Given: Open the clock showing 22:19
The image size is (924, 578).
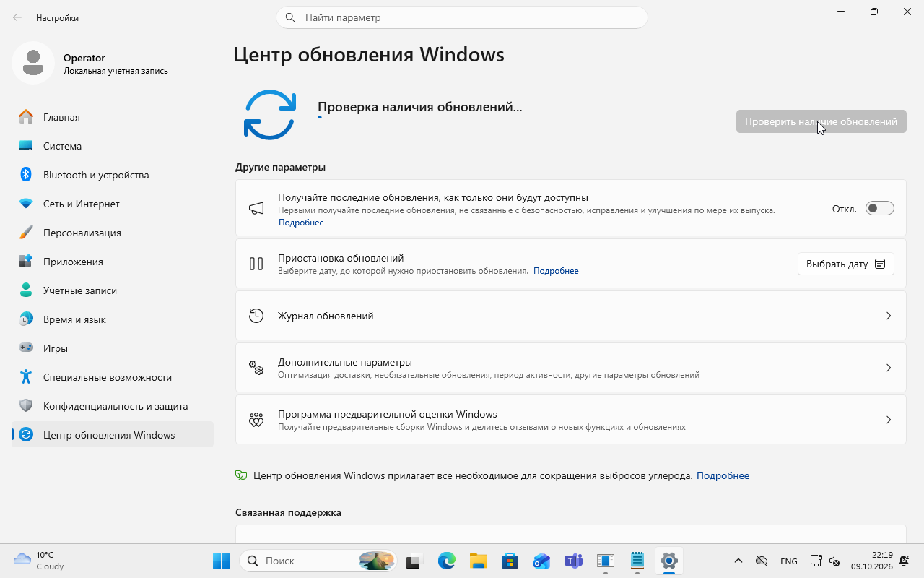Looking at the screenshot, I should pos(871,561).
